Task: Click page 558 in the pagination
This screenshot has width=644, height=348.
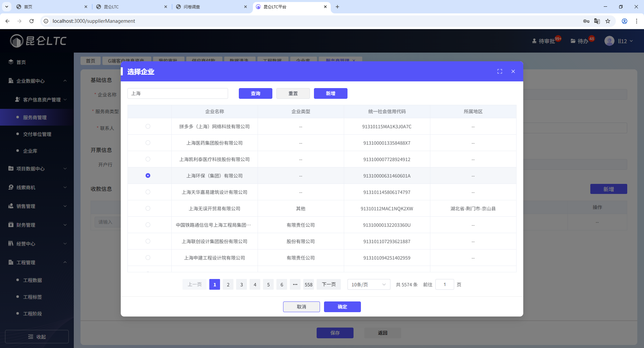Action: (308, 284)
